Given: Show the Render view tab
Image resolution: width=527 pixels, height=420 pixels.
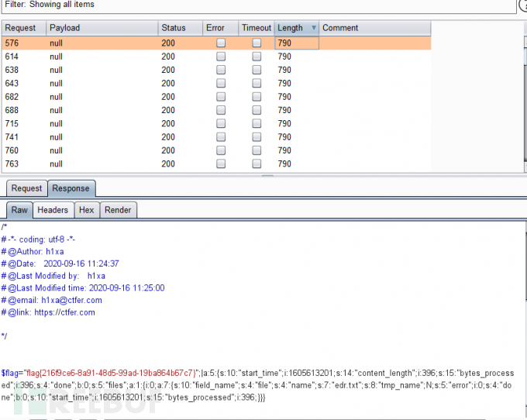Looking at the screenshot, I should point(118,210).
